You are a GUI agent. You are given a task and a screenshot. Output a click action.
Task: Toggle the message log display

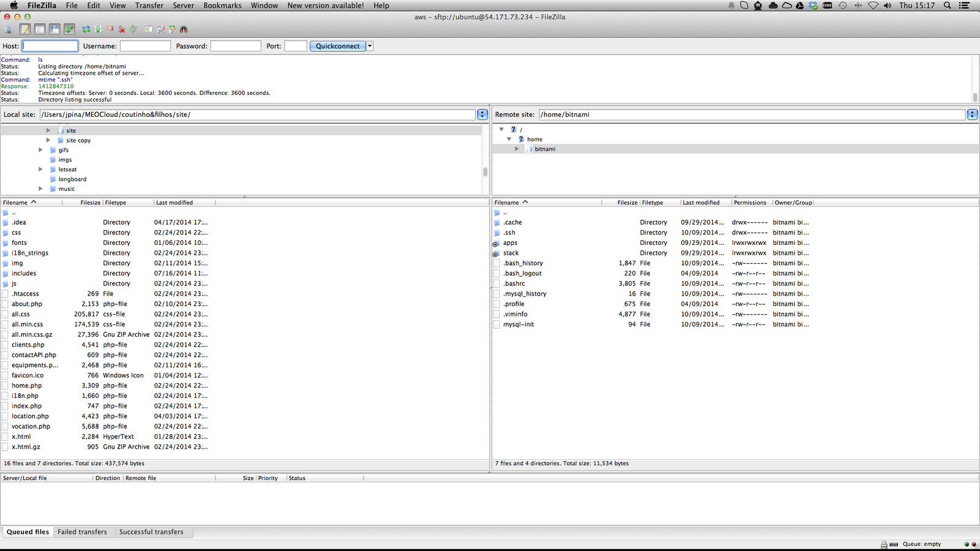25,29
